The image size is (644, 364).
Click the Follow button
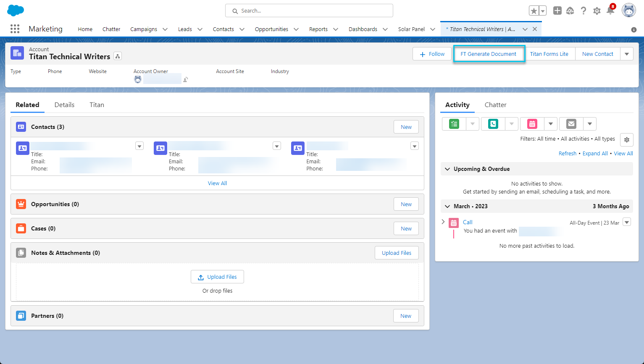(x=432, y=54)
